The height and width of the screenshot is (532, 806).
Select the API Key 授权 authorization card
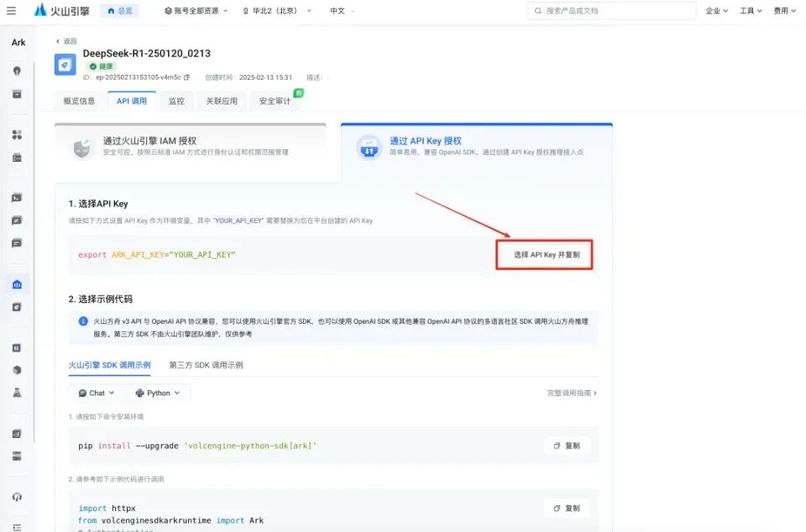[x=476, y=147]
